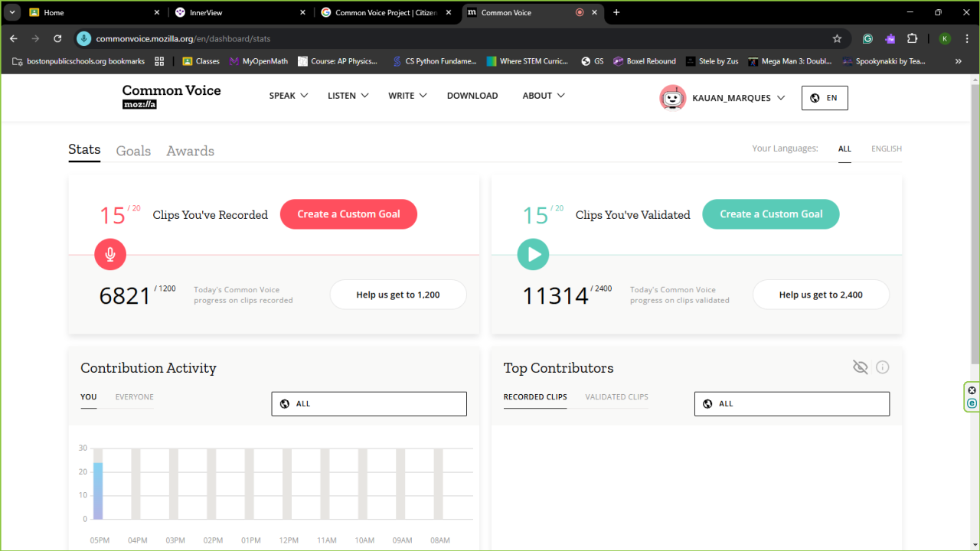Show EVERYONE contribution activity

[134, 397]
